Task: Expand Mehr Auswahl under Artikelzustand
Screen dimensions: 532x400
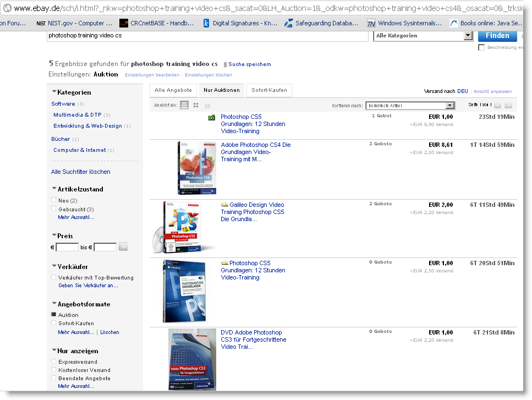Action: click(76, 217)
